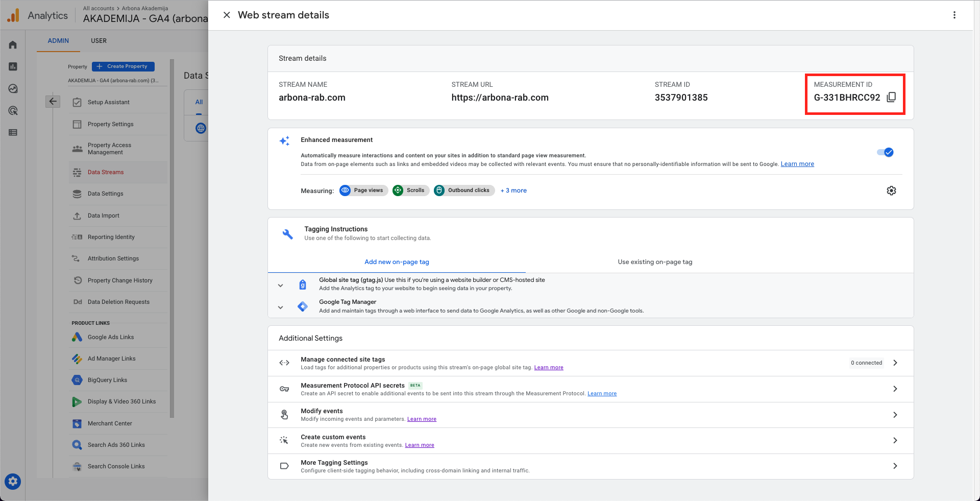Click the Create Property button
The image size is (980, 501).
click(x=123, y=66)
